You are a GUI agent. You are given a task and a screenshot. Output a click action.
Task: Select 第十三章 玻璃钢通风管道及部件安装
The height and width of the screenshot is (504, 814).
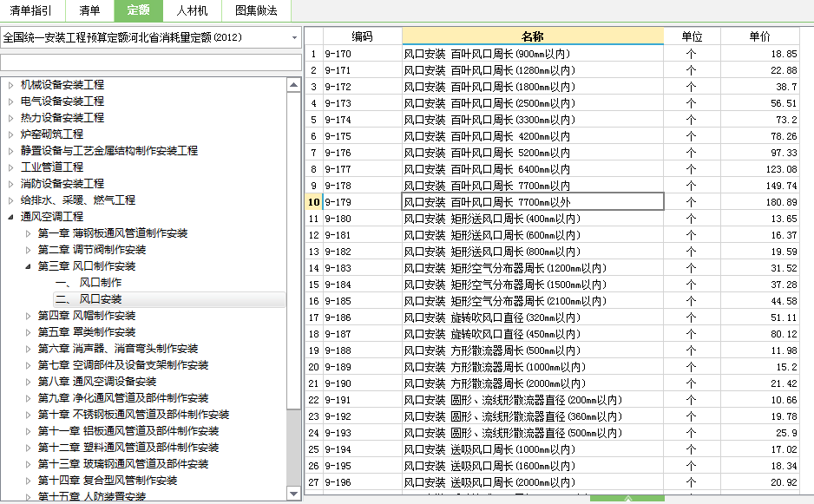123,464
